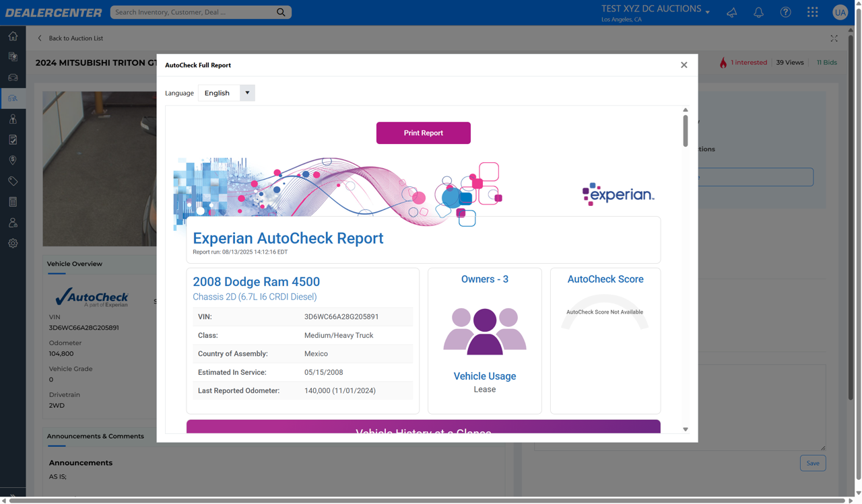Click the AutoCheck logo in Vehicle Overview
Screen dimensions: 862x504
coord(92,297)
